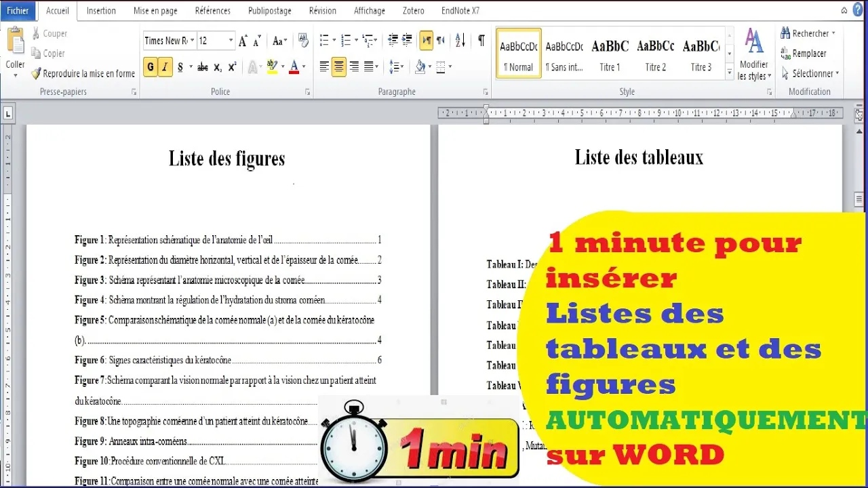Open the font size dropdown
The width and height of the screenshot is (868, 488).
pos(231,41)
